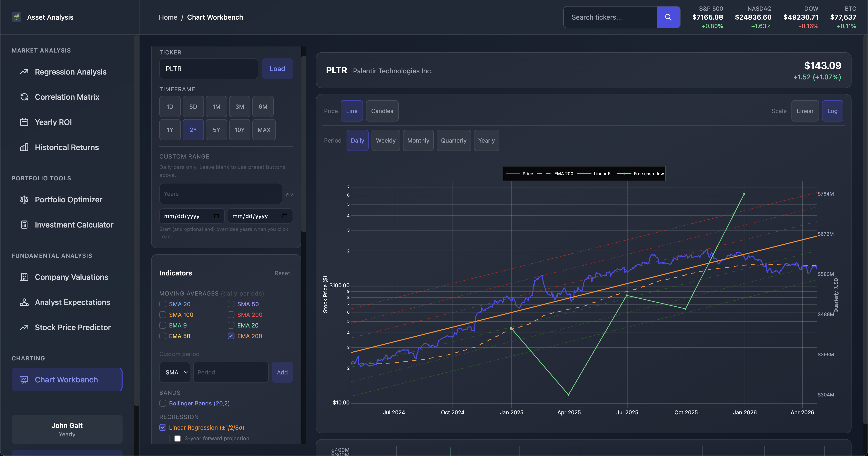Click the Add custom period button
This screenshot has height=456, width=868.
pos(282,372)
